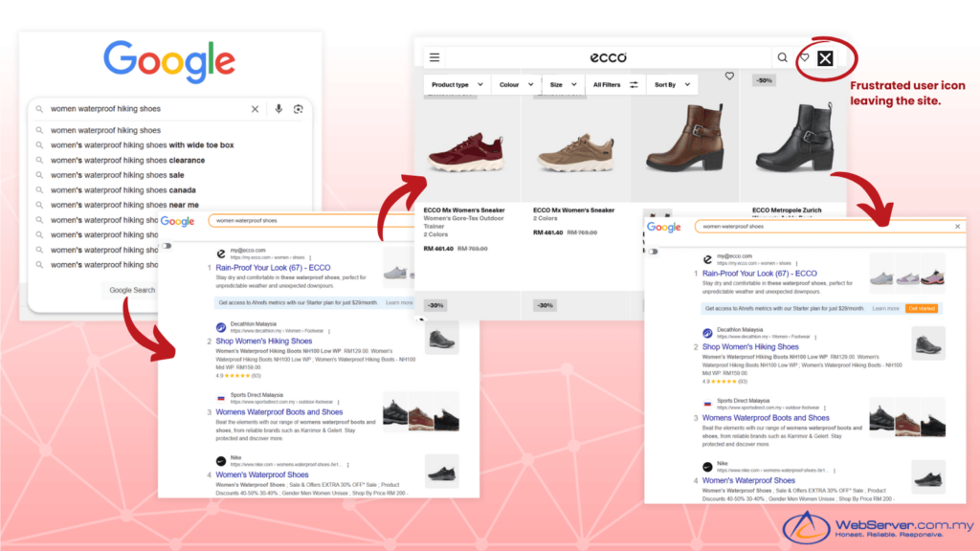Image resolution: width=980 pixels, height=551 pixels.
Task: Open the 'ECCO Metropole Zurich' product
Action: tap(787, 209)
